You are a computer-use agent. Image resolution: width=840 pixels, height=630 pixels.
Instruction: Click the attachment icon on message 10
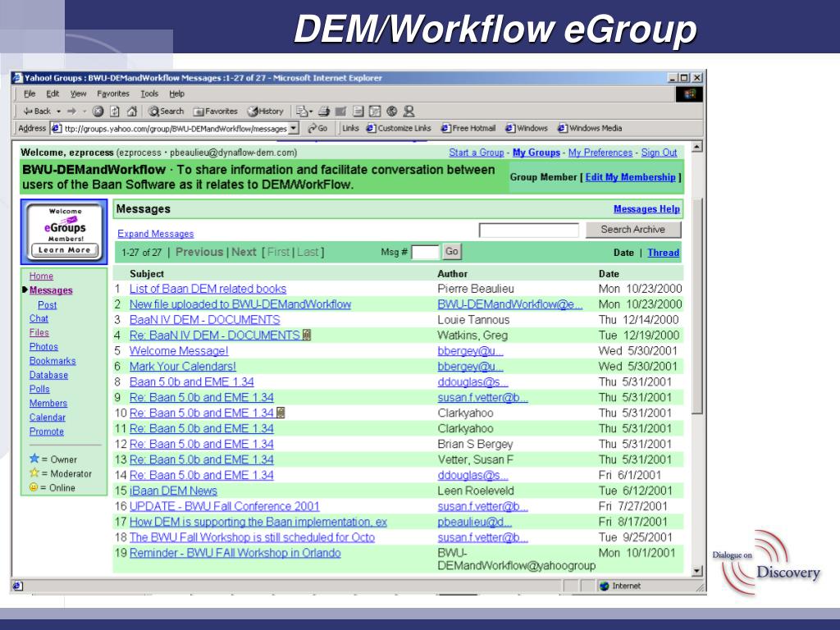click(281, 413)
